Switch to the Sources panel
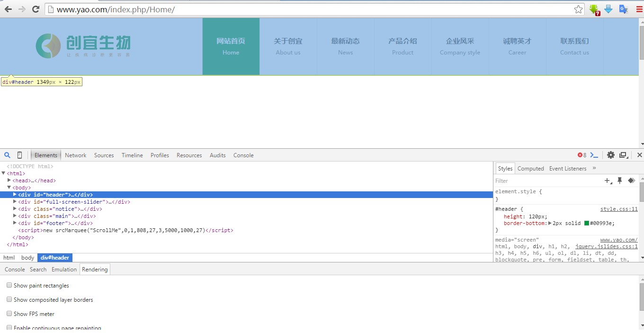644x333 pixels. coord(104,155)
